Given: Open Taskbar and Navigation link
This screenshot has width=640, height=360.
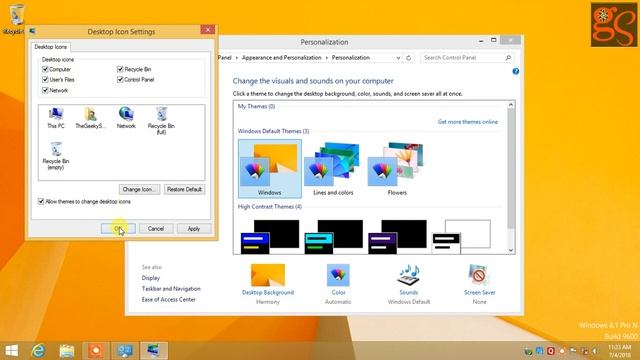Looking at the screenshot, I should pyautogui.click(x=171, y=289).
